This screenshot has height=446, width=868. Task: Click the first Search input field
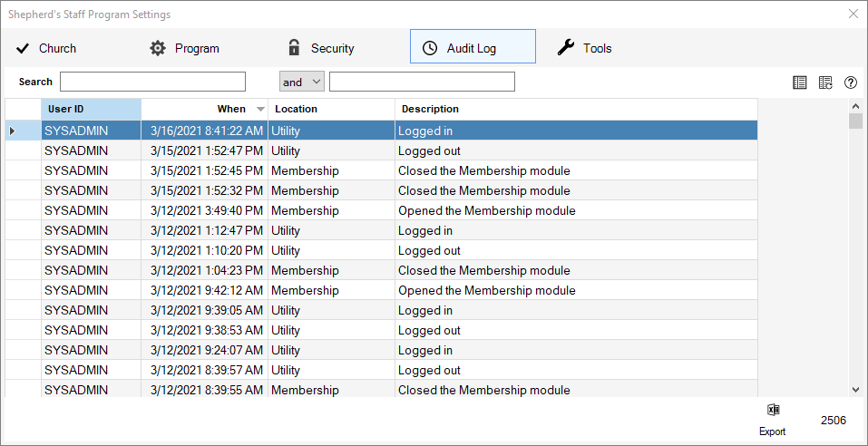(x=152, y=82)
